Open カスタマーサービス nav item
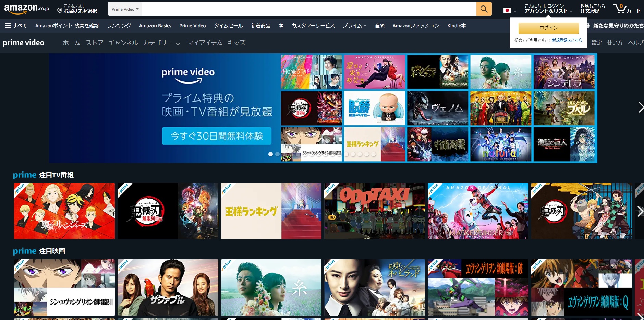The image size is (644, 320). (x=313, y=26)
